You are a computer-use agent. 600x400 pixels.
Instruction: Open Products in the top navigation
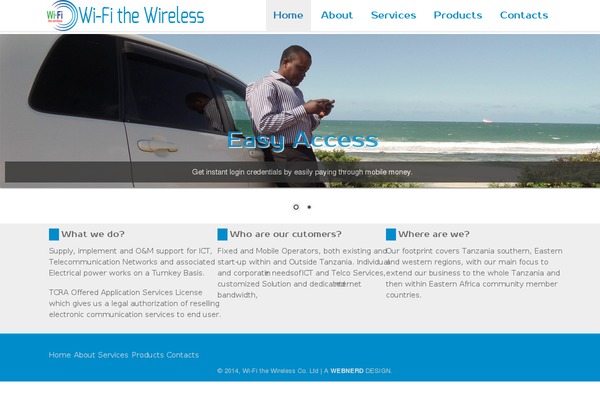pyautogui.click(x=458, y=15)
